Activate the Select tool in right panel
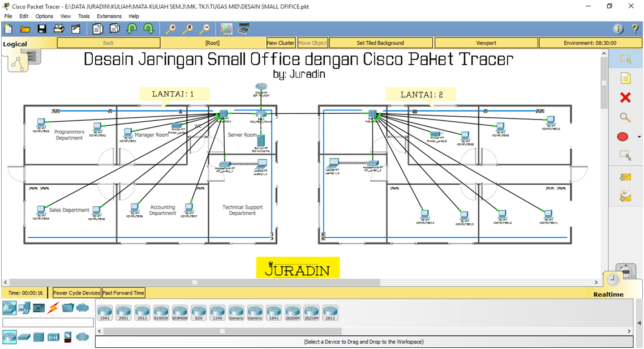 [625, 59]
